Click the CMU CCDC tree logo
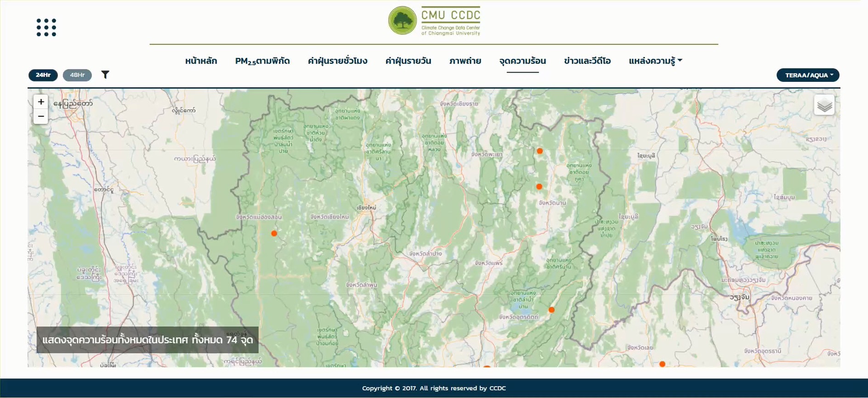 [402, 21]
